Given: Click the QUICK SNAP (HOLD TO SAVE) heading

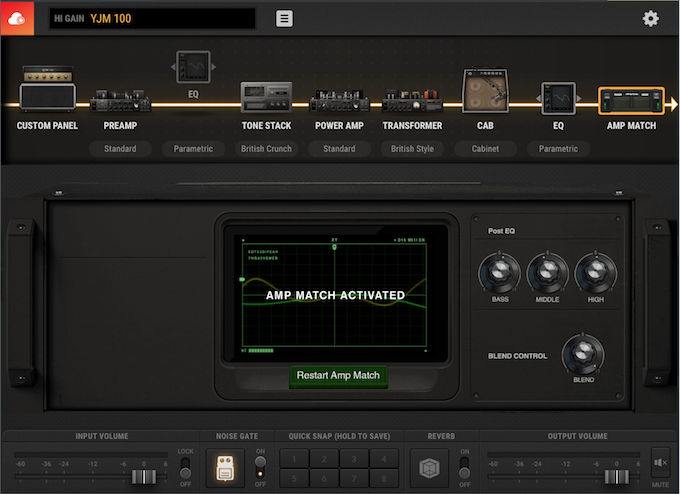Looking at the screenshot, I should [x=339, y=436].
